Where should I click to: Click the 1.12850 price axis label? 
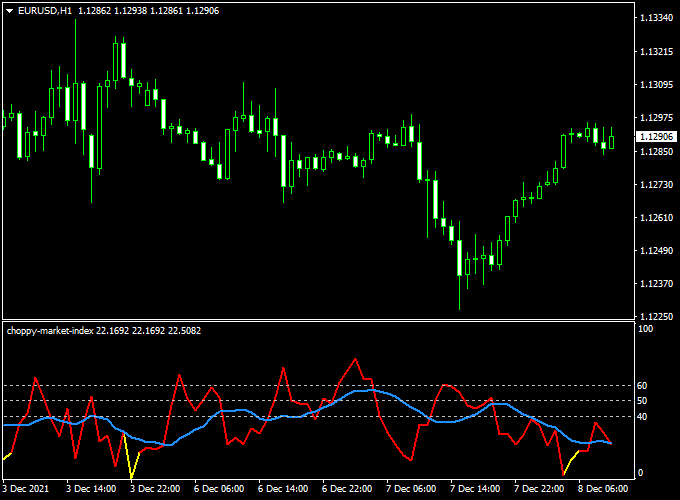[657, 151]
